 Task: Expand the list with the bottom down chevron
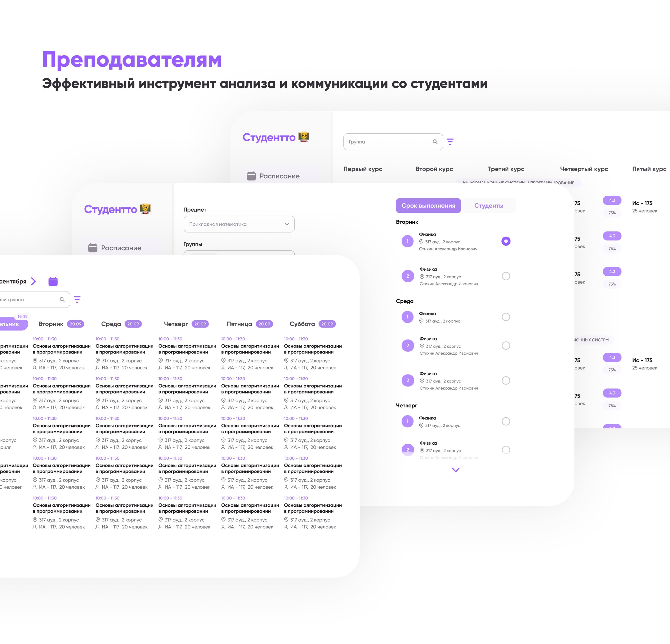(455, 470)
